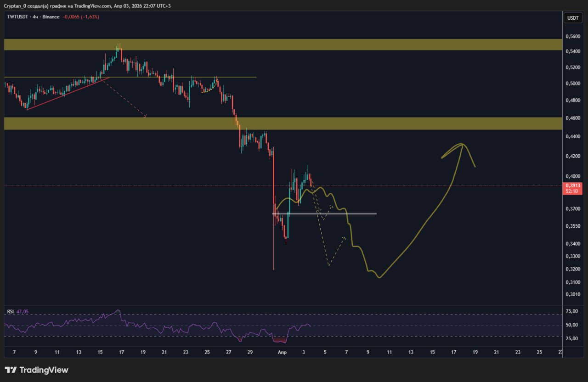588x382 pixels.
Task: Select the RSI indicator label
Action: (10, 312)
